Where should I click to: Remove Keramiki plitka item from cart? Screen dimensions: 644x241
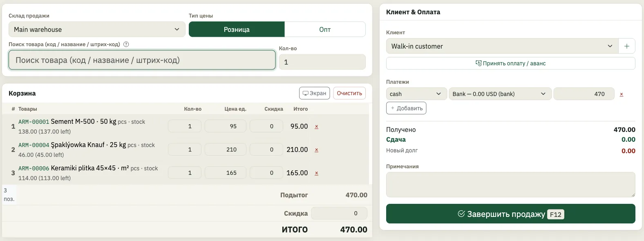tap(316, 173)
